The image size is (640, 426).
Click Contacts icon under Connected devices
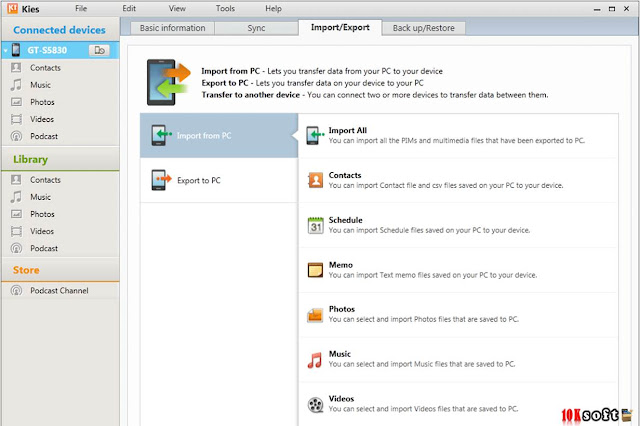[x=16, y=67]
